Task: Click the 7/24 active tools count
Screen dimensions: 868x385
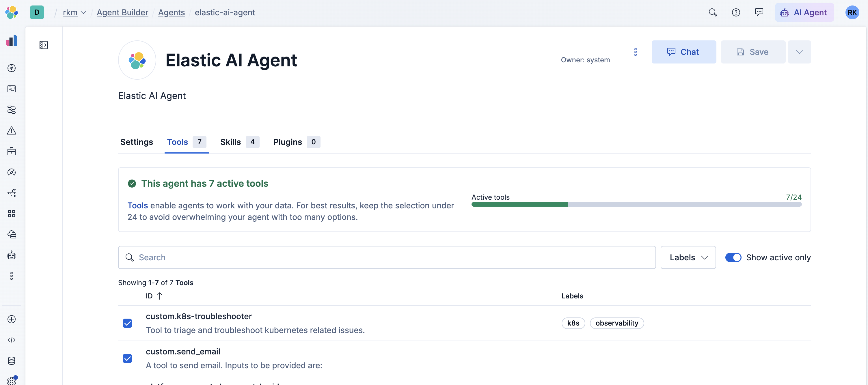Action: pyautogui.click(x=794, y=197)
